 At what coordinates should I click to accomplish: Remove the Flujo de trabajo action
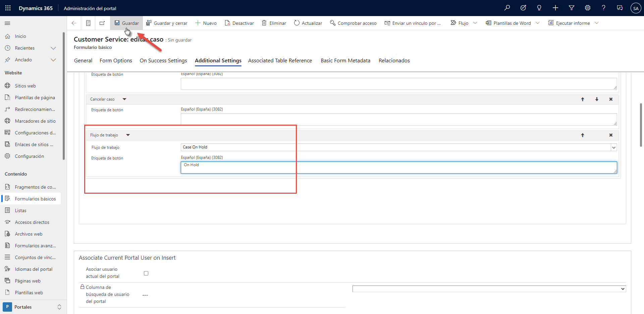click(x=611, y=135)
